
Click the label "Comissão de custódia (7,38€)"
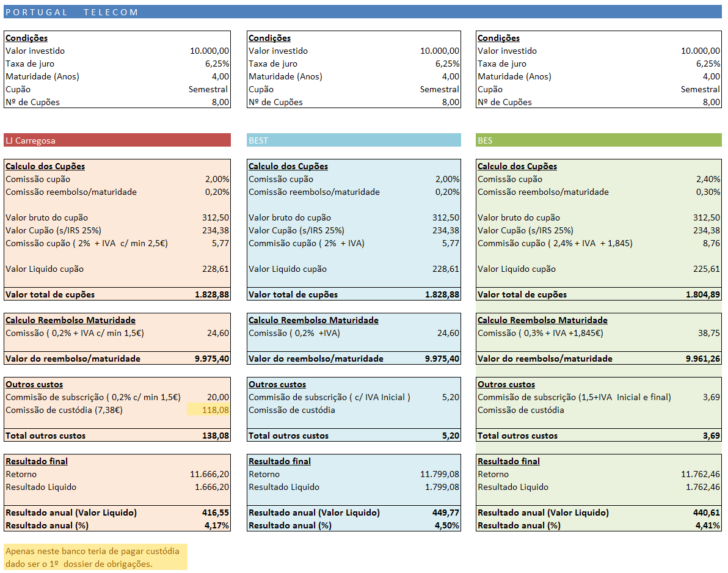click(64, 410)
